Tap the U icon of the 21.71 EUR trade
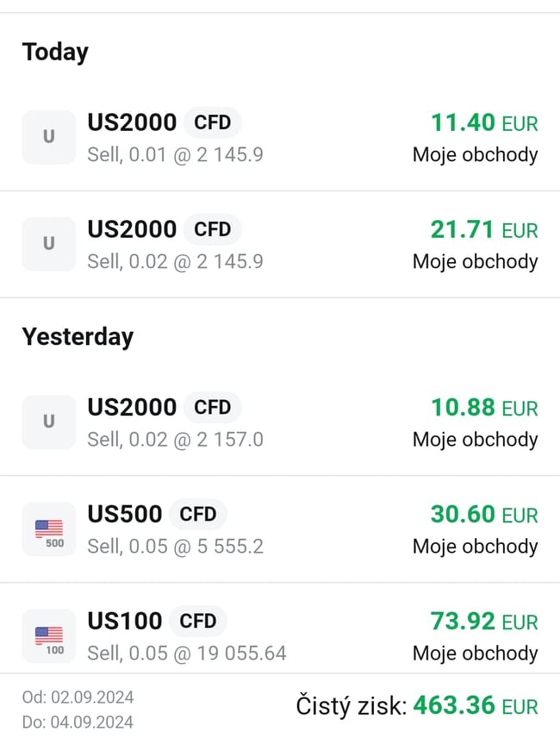The image size is (560, 738). point(49,244)
